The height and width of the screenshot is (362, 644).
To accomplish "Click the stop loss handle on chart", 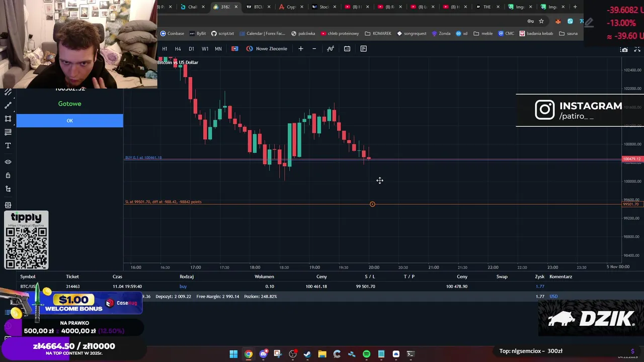I will [372, 204].
